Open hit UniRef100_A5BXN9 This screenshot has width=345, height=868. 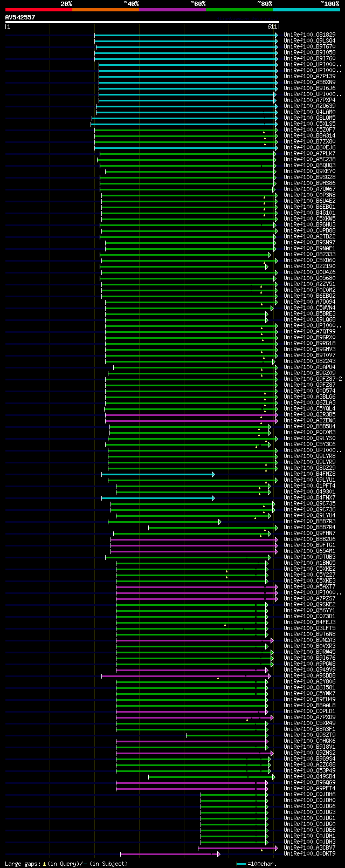309,83
